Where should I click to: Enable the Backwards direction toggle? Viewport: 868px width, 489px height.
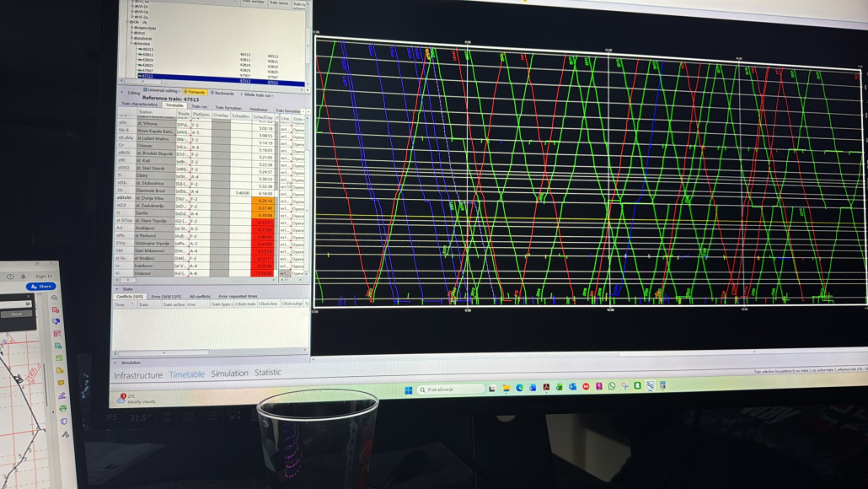(x=223, y=93)
